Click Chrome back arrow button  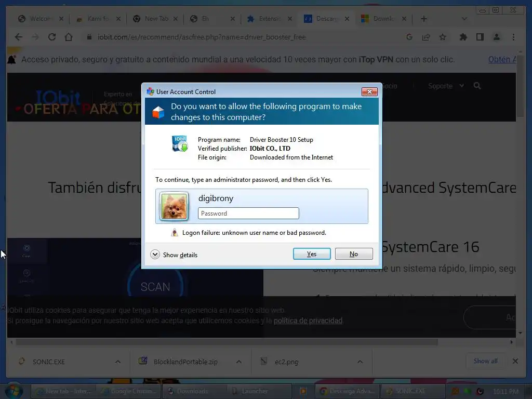[x=19, y=37]
